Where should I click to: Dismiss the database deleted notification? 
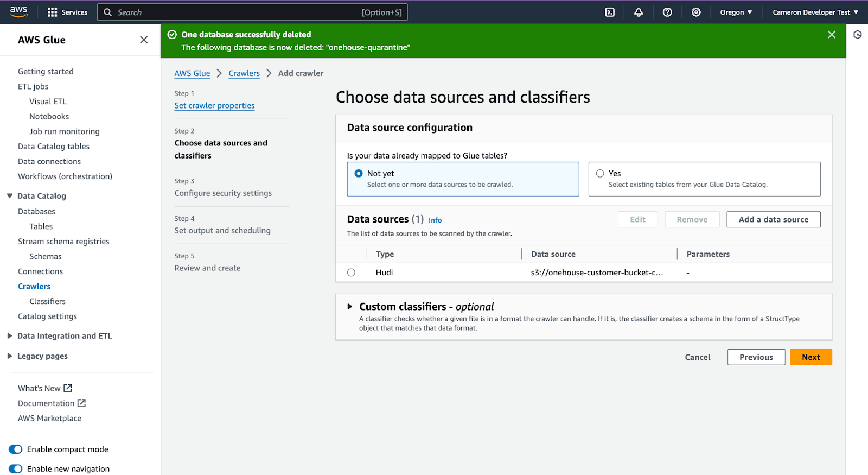832,35
